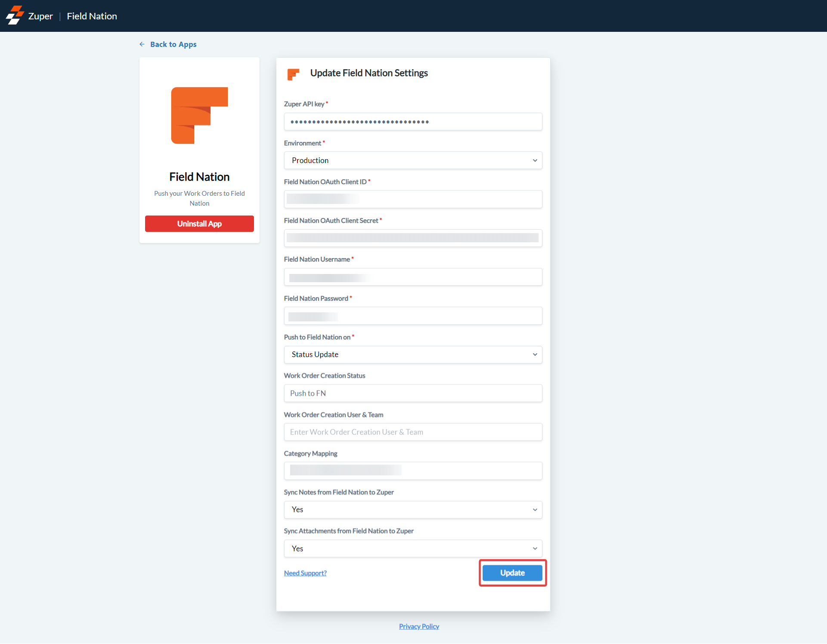Expand the Push to Field Nation on dropdown
Screen dimensions: 827x644
point(413,354)
